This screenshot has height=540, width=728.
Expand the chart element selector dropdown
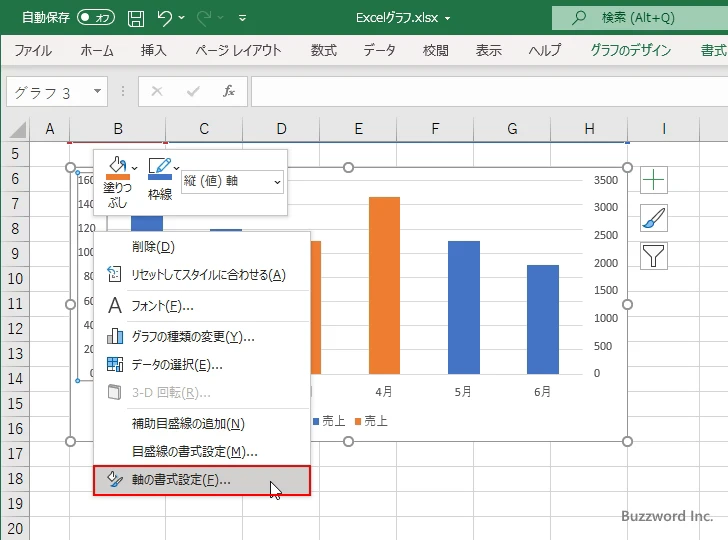coord(276,182)
